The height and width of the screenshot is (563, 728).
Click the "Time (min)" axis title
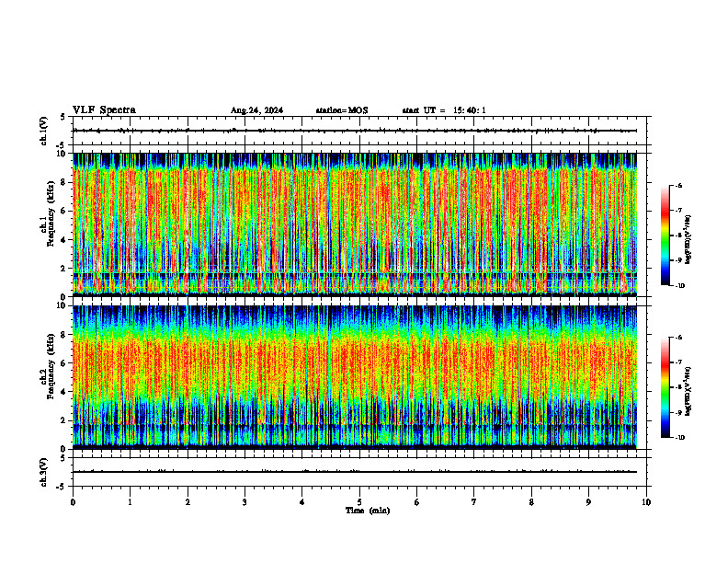[x=368, y=511]
